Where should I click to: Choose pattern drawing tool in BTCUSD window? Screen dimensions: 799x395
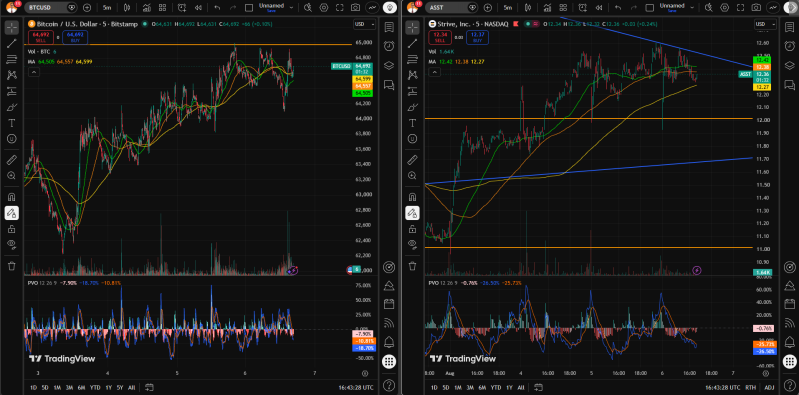[11, 75]
